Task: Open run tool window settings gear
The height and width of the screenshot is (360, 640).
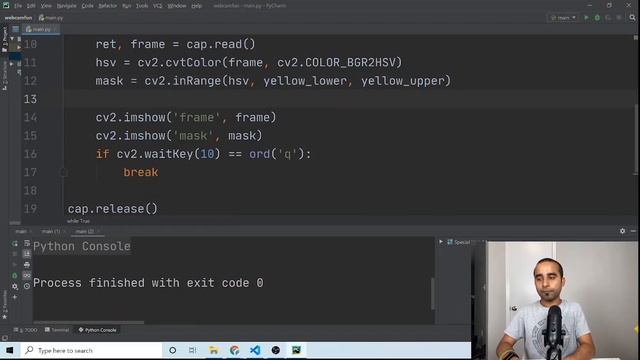Action: (622, 231)
